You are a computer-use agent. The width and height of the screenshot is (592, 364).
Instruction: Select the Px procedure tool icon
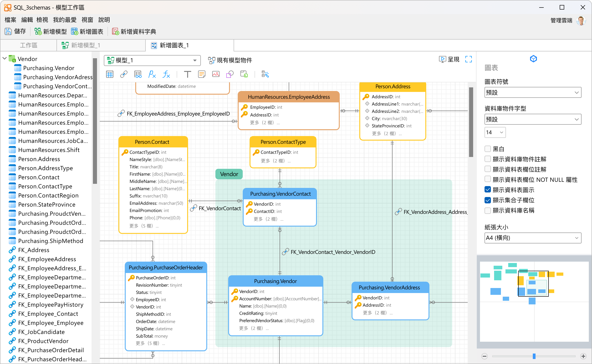click(x=152, y=74)
